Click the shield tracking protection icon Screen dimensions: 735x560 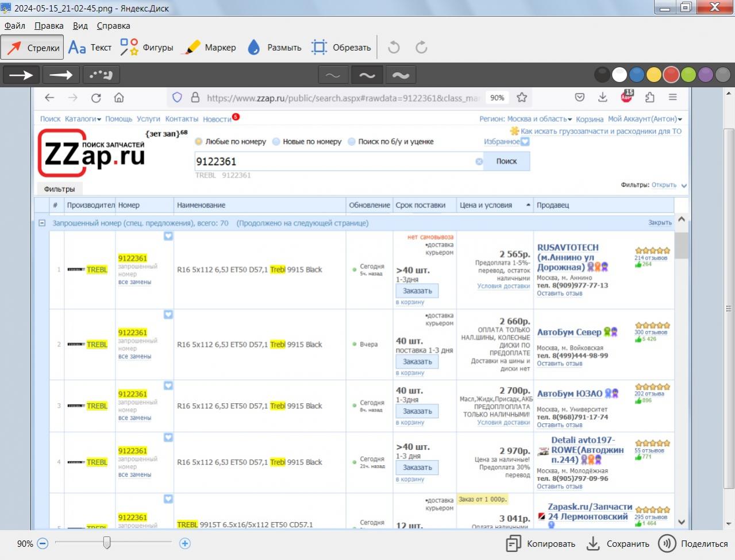177,98
